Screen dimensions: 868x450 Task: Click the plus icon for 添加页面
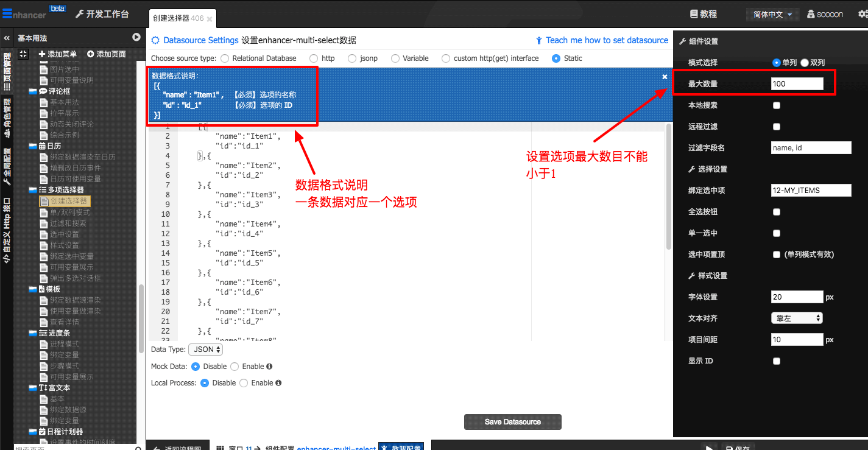91,54
